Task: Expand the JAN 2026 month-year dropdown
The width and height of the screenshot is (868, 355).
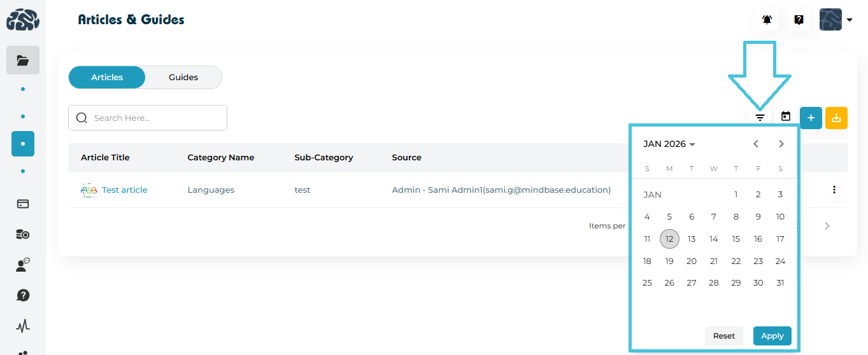Action: point(669,144)
